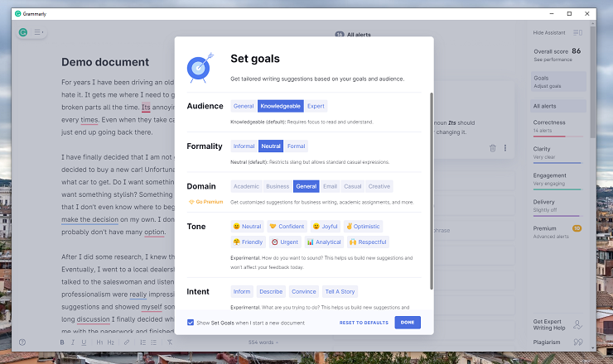The width and height of the screenshot is (613, 364).
Task: Select Formal formality option
Action: (x=296, y=146)
